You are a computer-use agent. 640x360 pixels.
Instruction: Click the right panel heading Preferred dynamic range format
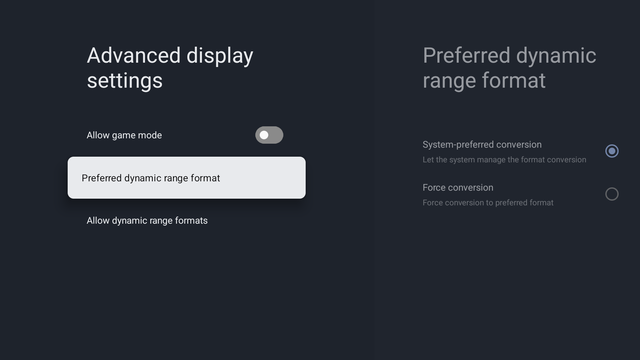(x=509, y=68)
